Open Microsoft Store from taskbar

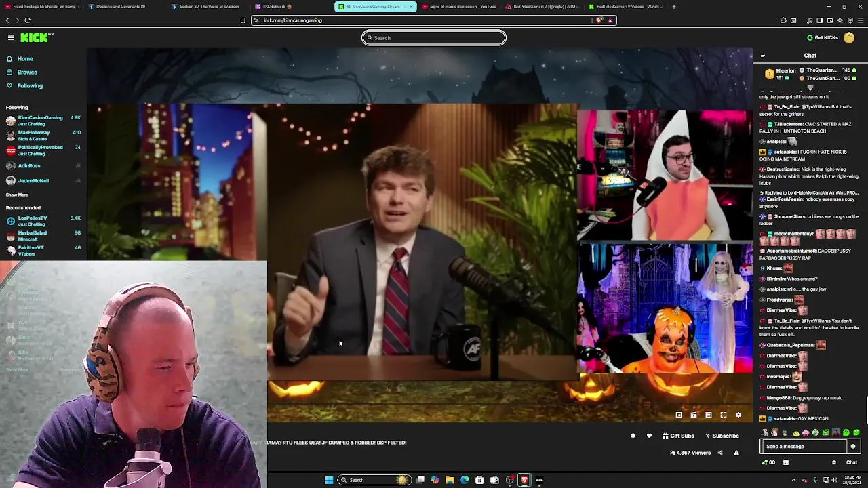pyautogui.click(x=479, y=480)
